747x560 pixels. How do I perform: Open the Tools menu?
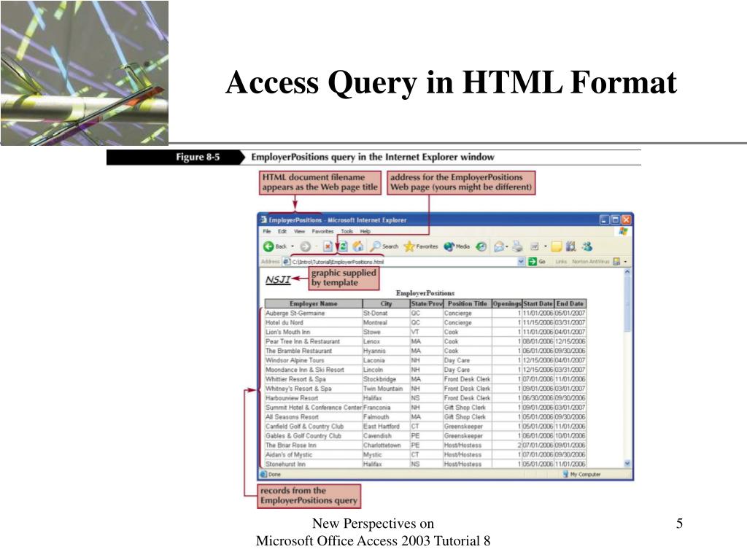click(x=347, y=231)
